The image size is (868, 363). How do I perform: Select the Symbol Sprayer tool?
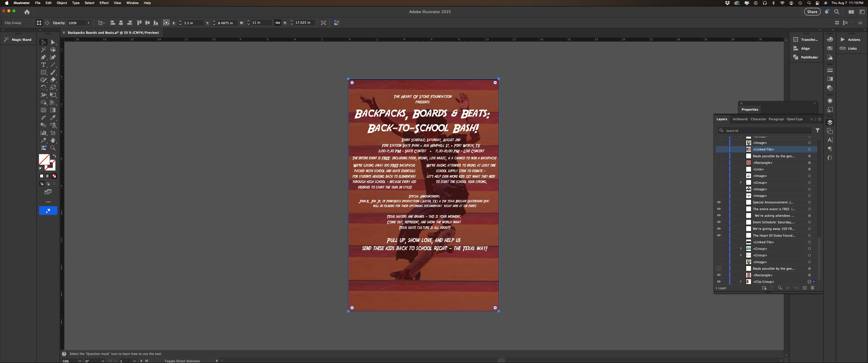(x=53, y=125)
